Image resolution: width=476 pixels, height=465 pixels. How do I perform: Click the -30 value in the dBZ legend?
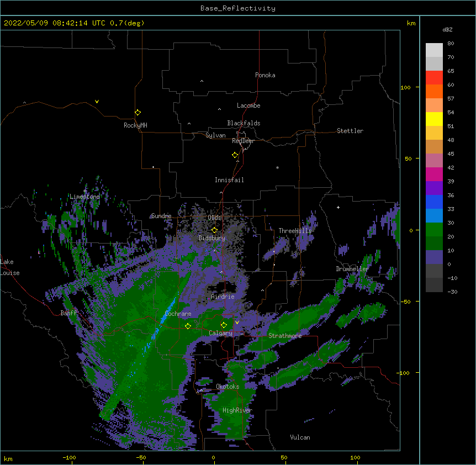(x=452, y=292)
